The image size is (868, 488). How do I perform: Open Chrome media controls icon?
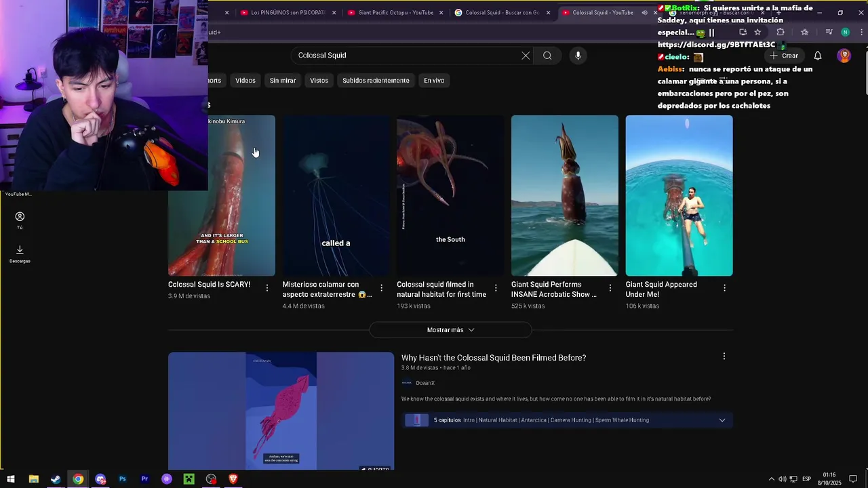829,32
